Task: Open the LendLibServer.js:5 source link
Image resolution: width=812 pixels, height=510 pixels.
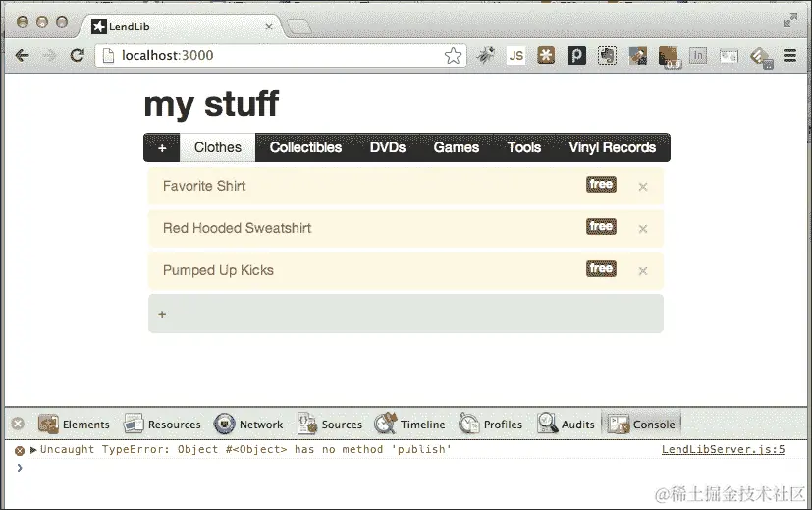Action: 723,449
